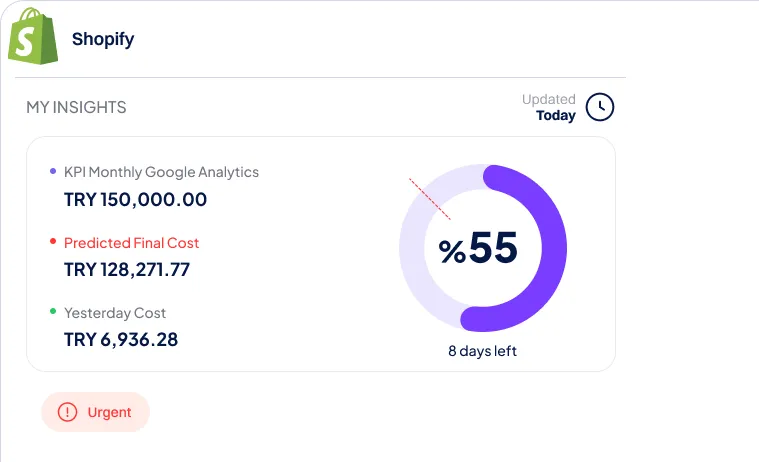This screenshot has height=462, width=759.
Task: Select the KPI Monthly Google Analytics label
Action: (161, 172)
